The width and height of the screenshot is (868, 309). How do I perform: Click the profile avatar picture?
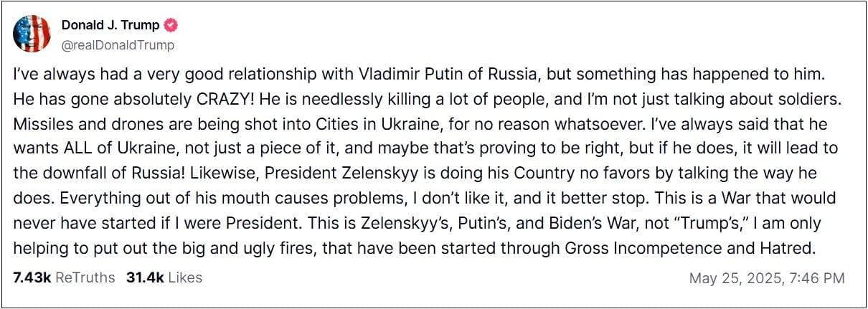32,34
